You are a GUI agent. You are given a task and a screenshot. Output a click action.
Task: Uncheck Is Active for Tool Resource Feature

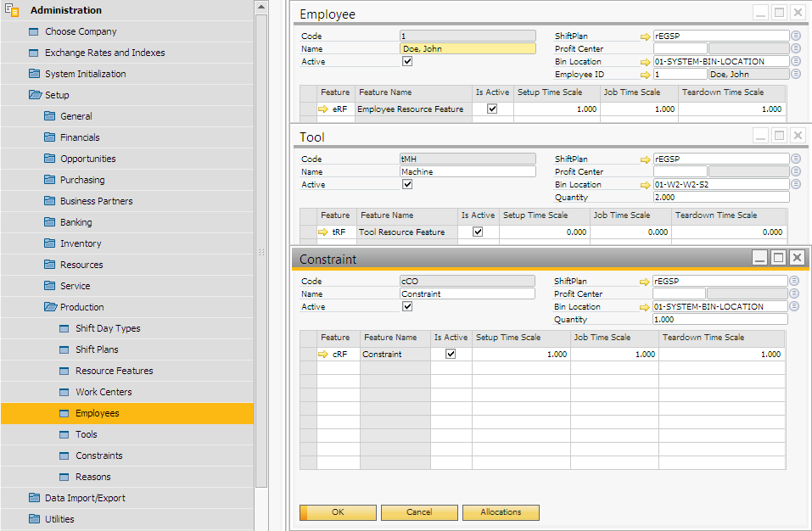point(478,232)
